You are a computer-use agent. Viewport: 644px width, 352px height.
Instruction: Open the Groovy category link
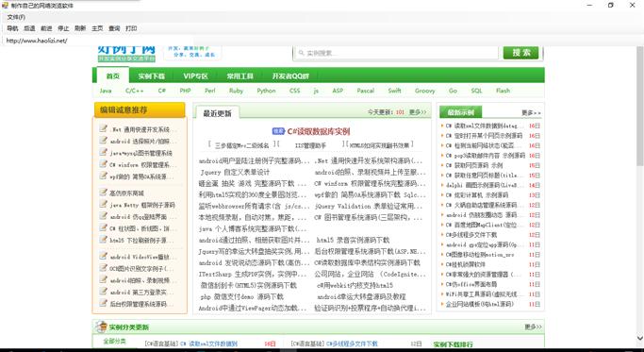coord(424,91)
